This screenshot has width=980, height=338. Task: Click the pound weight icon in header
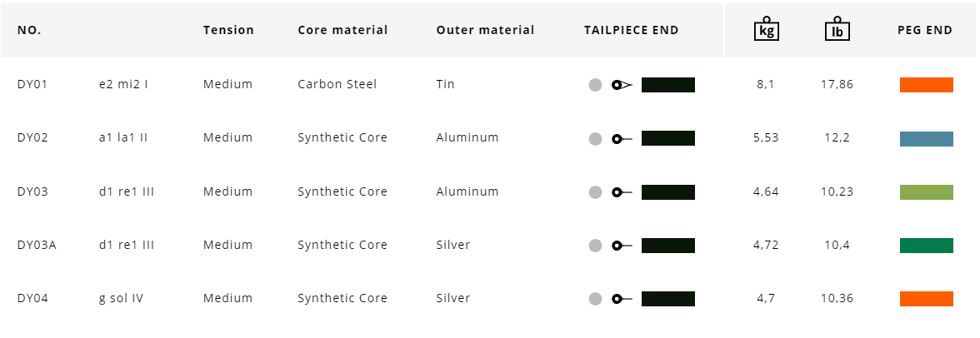point(837,30)
